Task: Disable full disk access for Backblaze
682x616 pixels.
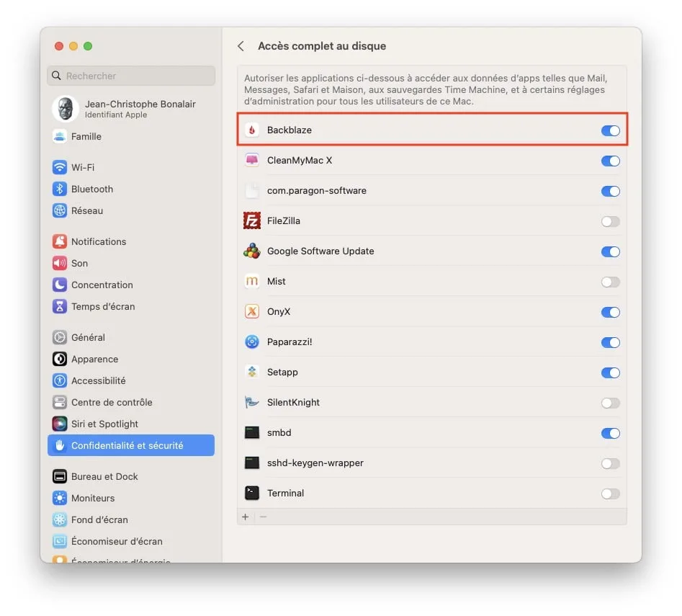Action: click(x=611, y=130)
